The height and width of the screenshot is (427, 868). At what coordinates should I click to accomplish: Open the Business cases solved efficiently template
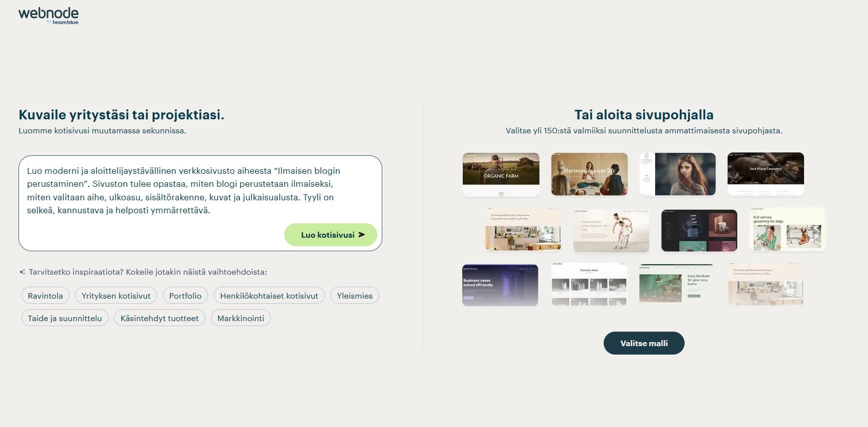coord(500,285)
